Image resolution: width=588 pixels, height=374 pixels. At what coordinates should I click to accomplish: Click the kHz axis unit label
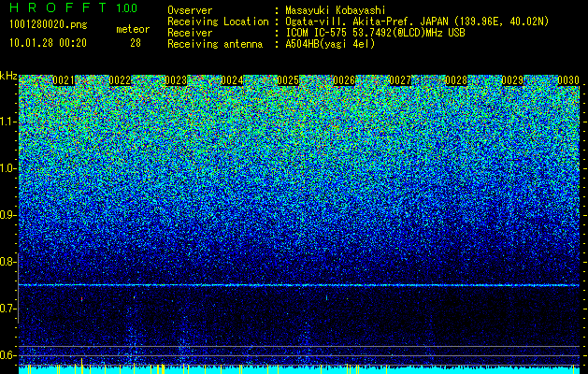coord(8,76)
